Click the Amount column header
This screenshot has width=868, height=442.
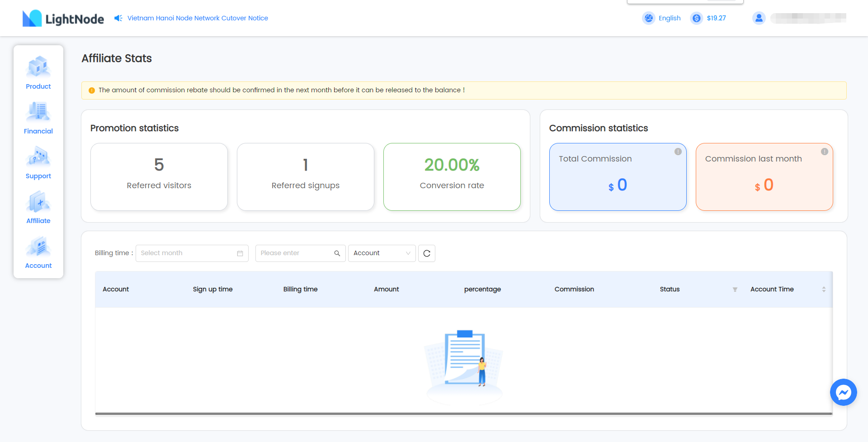[387, 289]
